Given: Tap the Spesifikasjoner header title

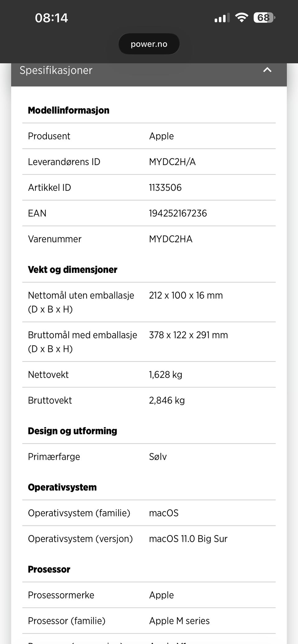Looking at the screenshot, I should pyautogui.click(x=56, y=70).
